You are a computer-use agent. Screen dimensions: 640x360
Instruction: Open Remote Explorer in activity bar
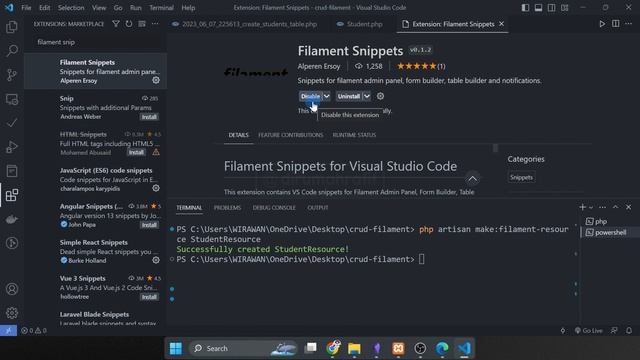pyautogui.click(x=12, y=99)
